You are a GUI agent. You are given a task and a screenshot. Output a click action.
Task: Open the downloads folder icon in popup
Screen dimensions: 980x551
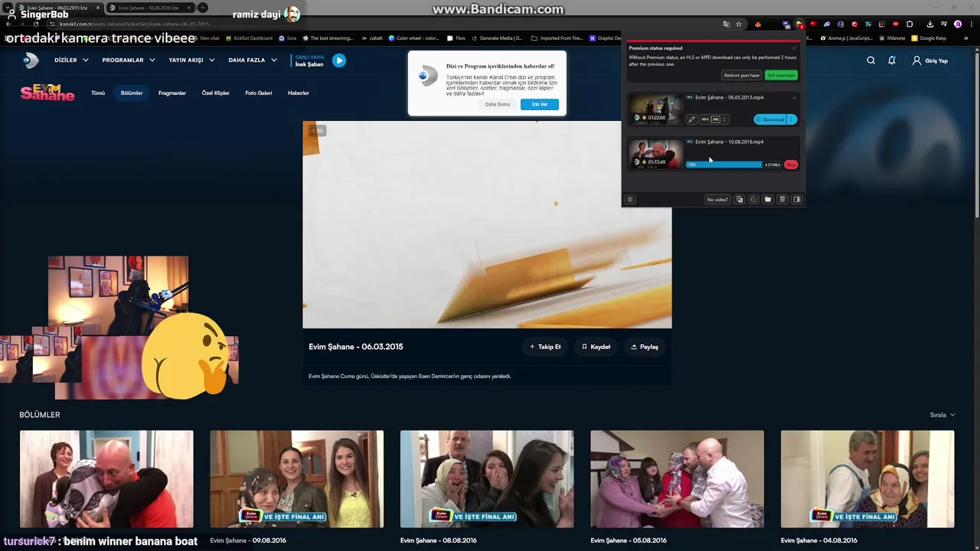coord(768,200)
